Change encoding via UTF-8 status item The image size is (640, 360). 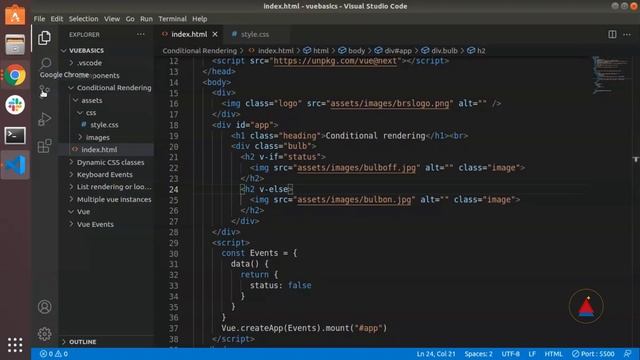511,354
